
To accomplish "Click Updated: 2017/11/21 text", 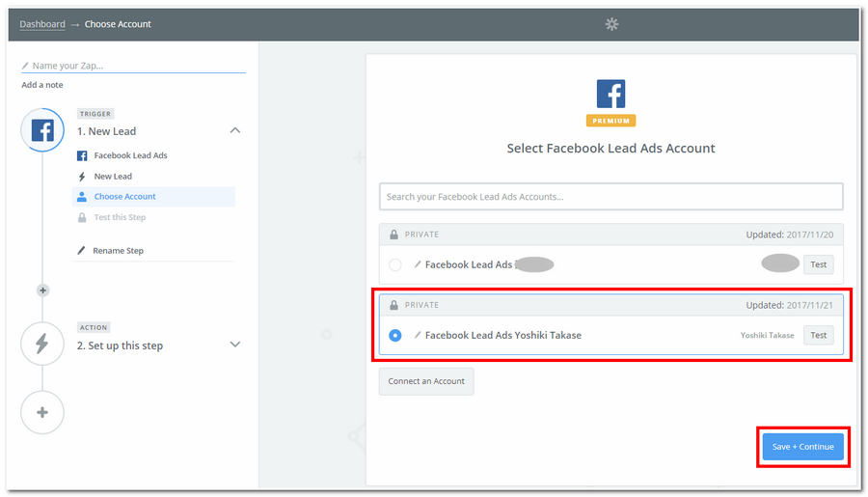I will 789,305.
